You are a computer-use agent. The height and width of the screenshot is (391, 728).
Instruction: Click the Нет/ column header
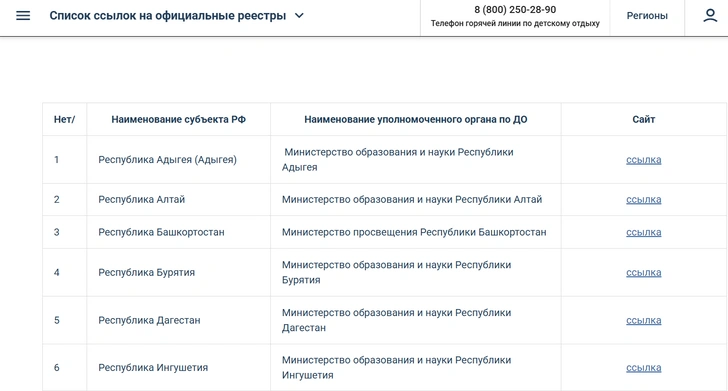click(x=65, y=119)
